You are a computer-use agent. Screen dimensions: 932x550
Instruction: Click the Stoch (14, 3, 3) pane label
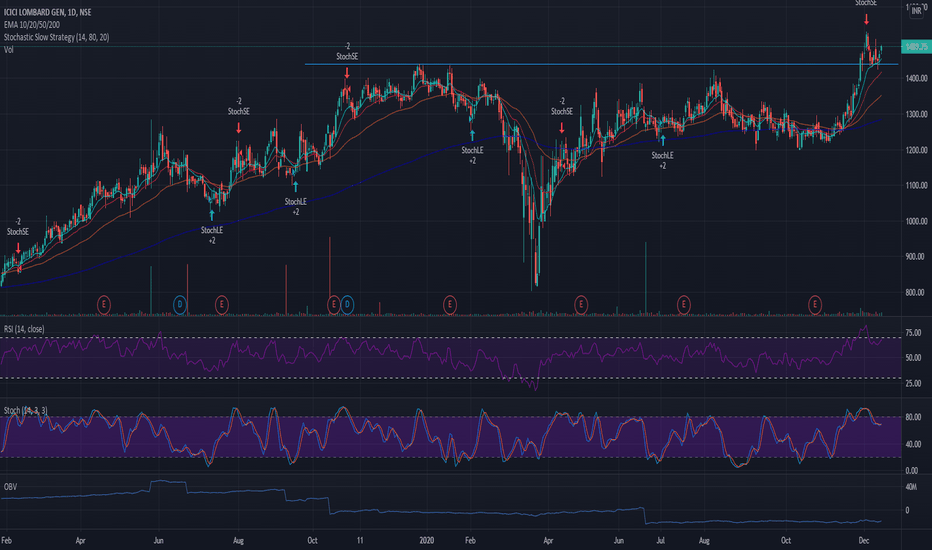26,410
